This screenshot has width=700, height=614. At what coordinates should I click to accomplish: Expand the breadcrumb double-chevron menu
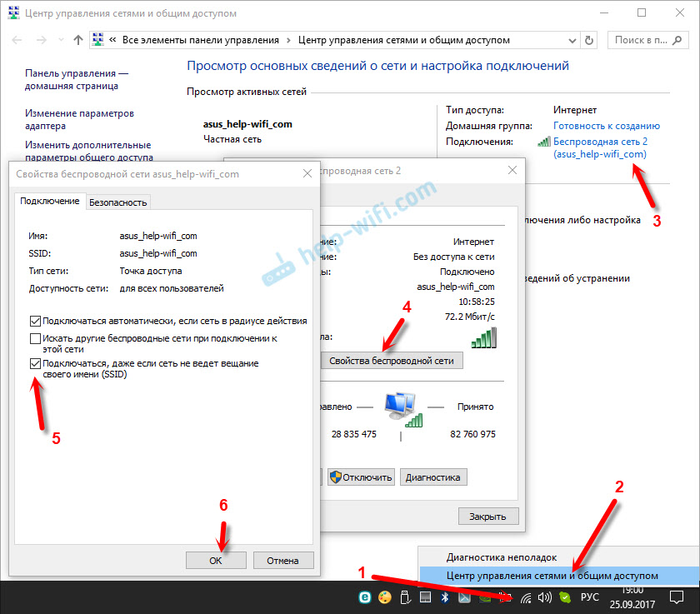click(112, 40)
